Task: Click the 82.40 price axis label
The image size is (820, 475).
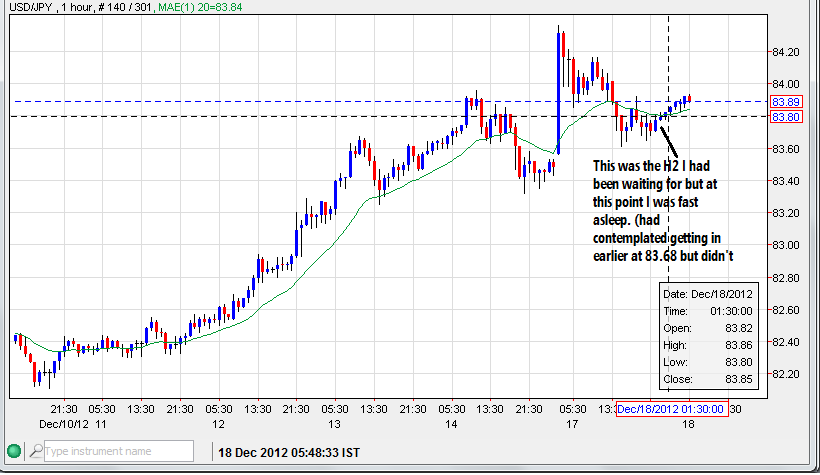Action: 786,342
